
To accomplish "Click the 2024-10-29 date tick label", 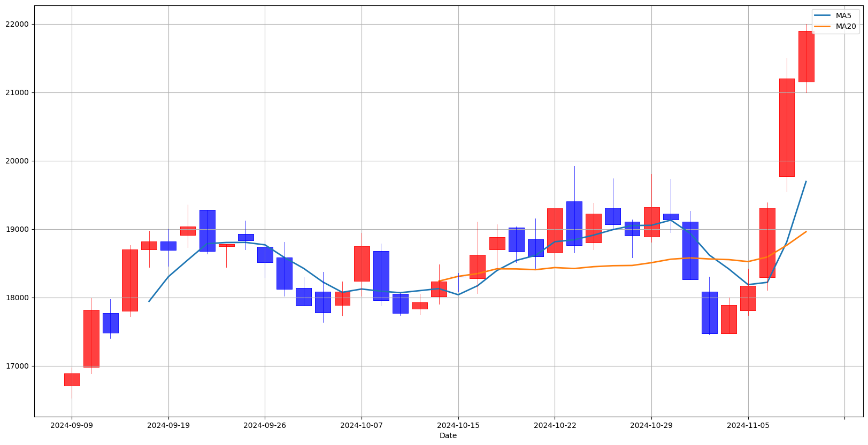I will tap(651, 425).
